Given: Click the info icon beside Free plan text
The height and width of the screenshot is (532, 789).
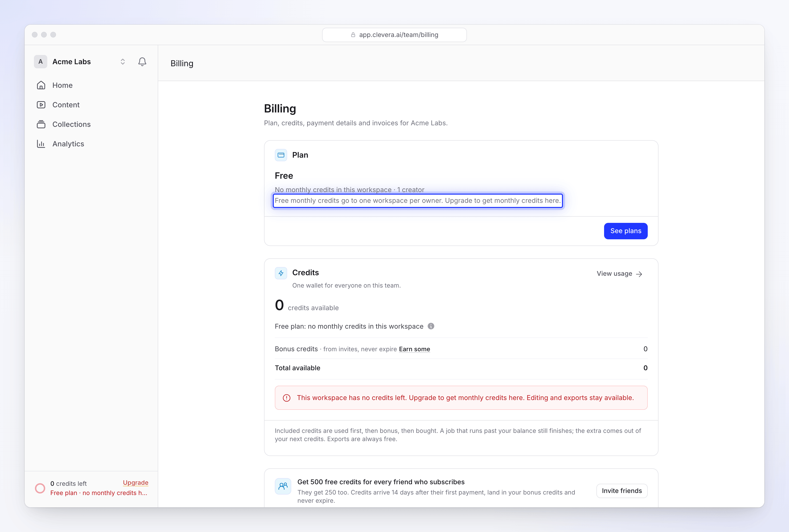Looking at the screenshot, I should [x=431, y=326].
